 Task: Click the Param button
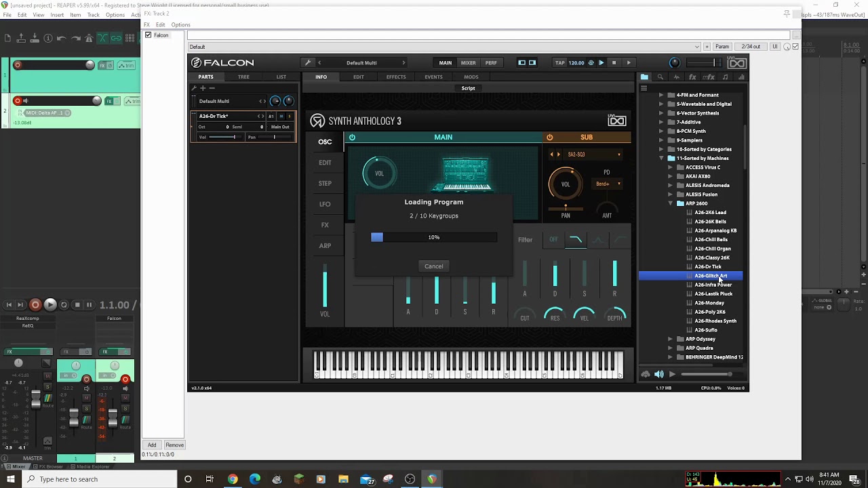click(722, 47)
